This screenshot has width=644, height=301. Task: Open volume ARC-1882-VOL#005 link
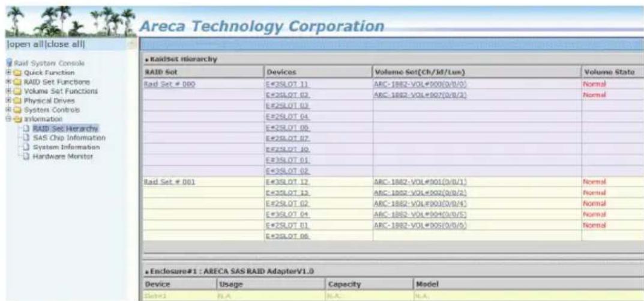(x=421, y=225)
